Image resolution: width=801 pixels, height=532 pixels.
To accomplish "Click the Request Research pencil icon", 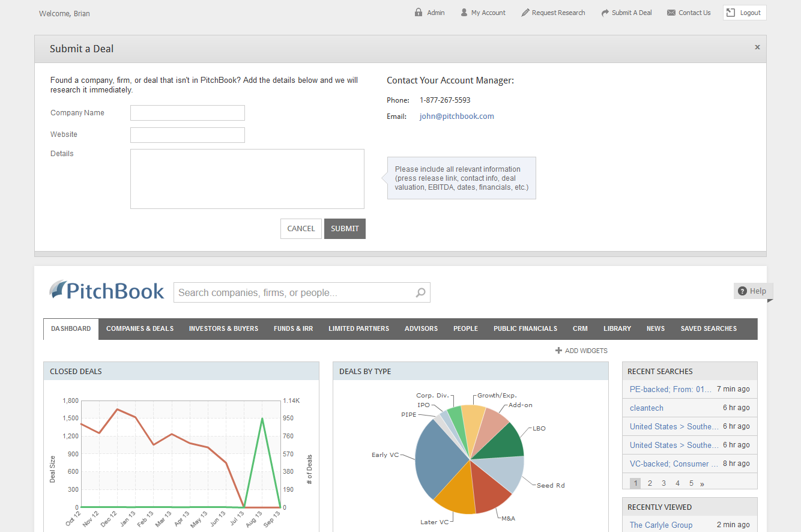I will click(x=525, y=13).
